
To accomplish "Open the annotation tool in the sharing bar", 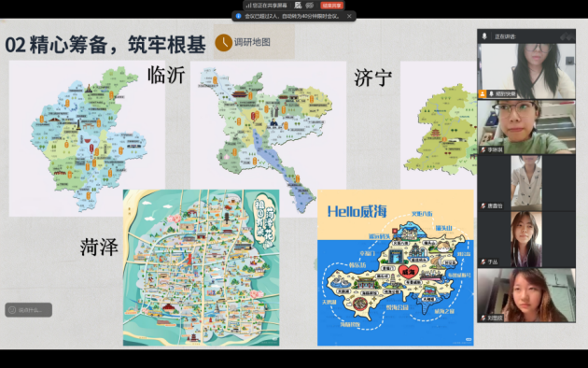I will click(298, 6).
